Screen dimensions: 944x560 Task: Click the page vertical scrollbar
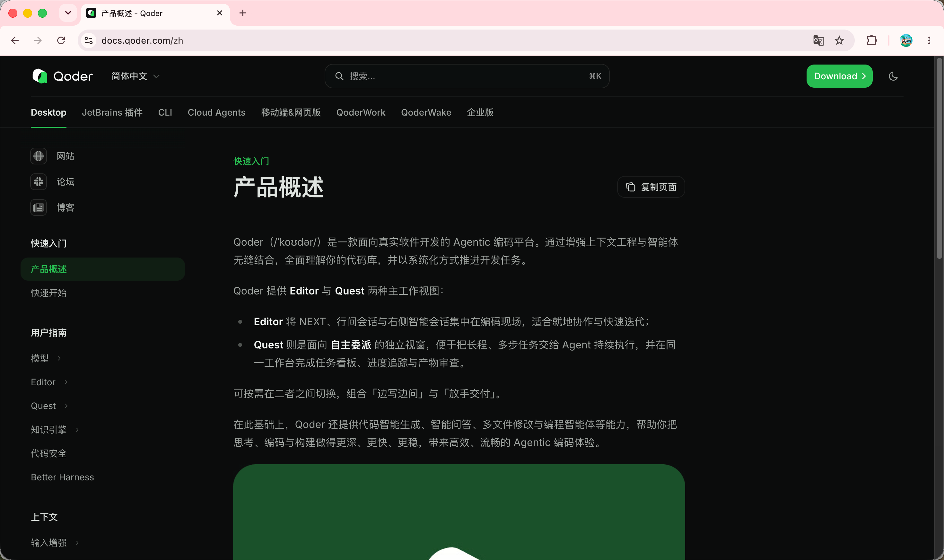pyautogui.click(x=939, y=159)
